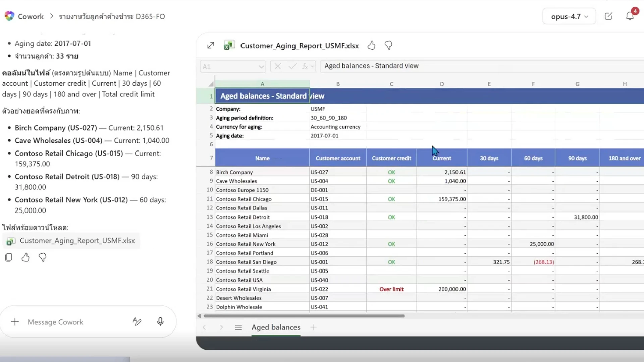Add a new sheet with plus icon
644x362 pixels.
coord(313,327)
